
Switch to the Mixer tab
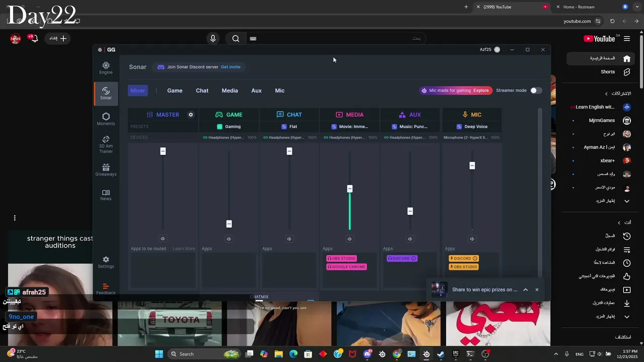point(137,90)
